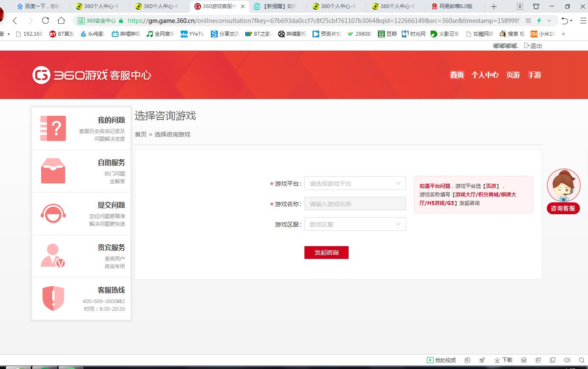Click the 发起咨询 button
The height and width of the screenshot is (369, 588).
pyautogui.click(x=326, y=252)
